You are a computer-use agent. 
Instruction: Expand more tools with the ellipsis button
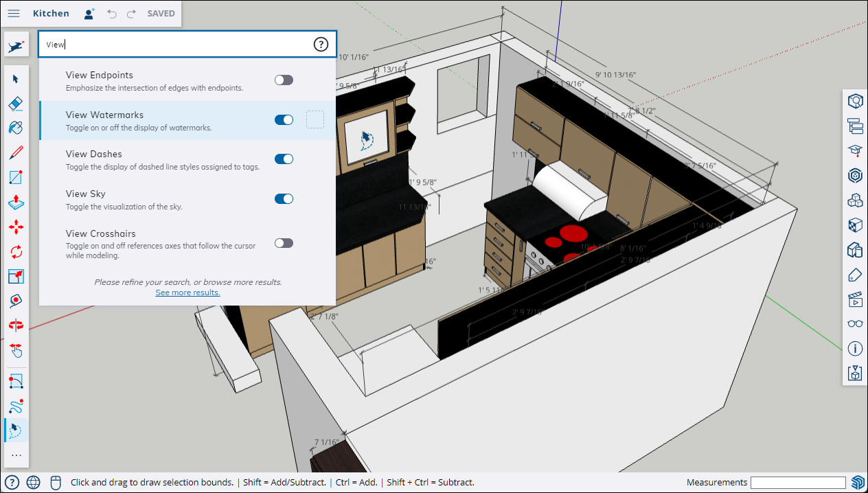click(16, 455)
